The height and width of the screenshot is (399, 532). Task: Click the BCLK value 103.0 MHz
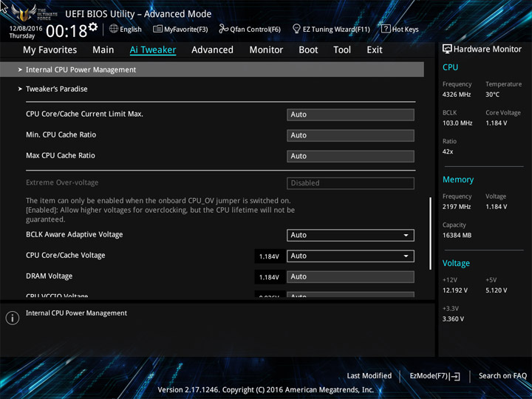click(457, 123)
